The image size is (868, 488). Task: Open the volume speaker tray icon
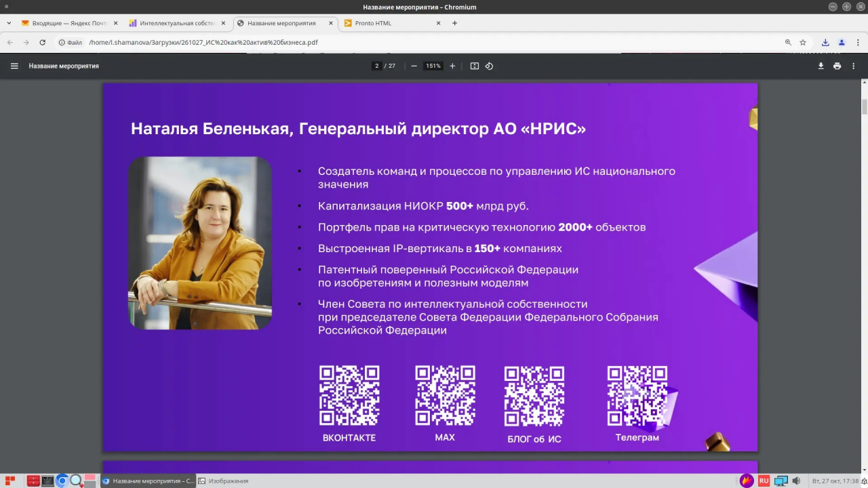tap(796, 481)
